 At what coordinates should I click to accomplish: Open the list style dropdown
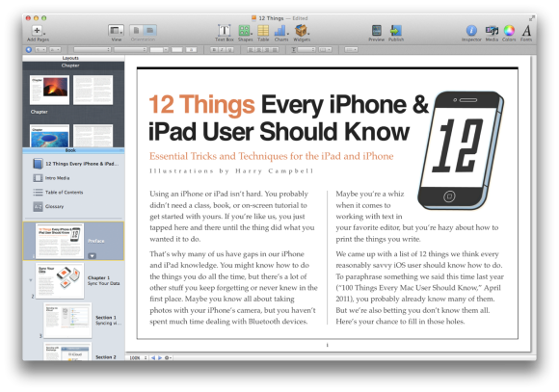coord(351,49)
